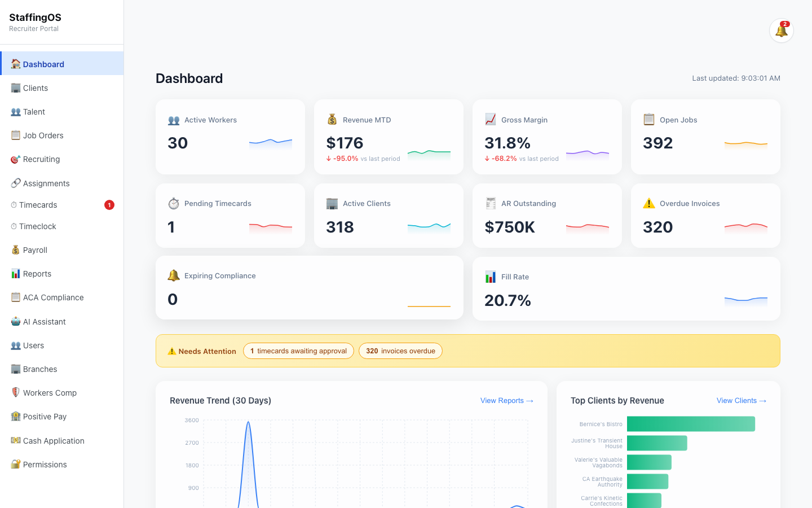Open View Clients from Top Clients panel

pyautogui.click(x=741, y=400)
